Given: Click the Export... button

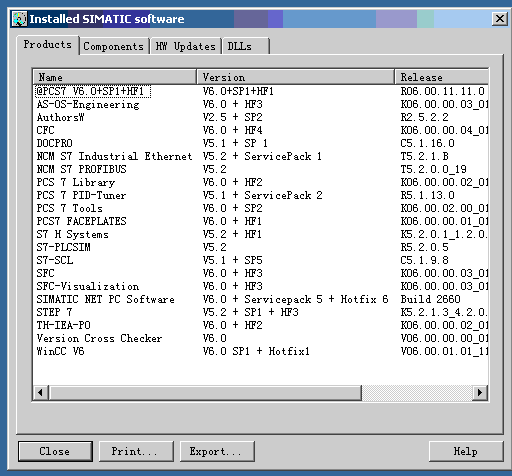Looking at the screenshot, I should [217, 451].
